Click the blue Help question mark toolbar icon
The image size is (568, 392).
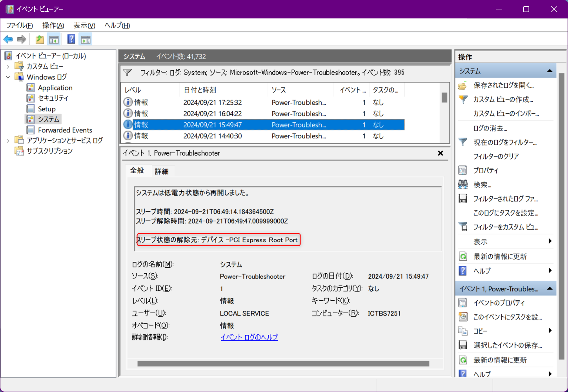coord(71,39)
